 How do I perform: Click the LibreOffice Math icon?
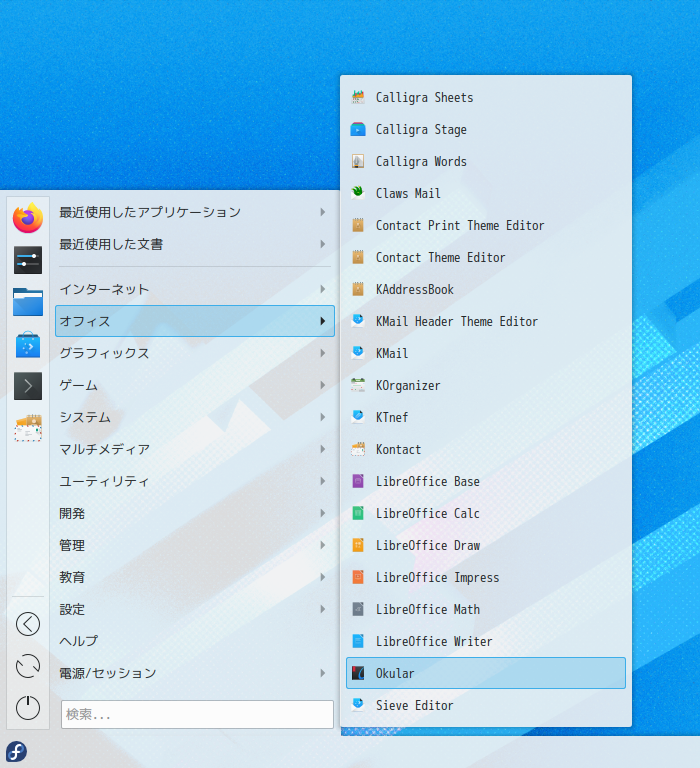tap(358, 609)
